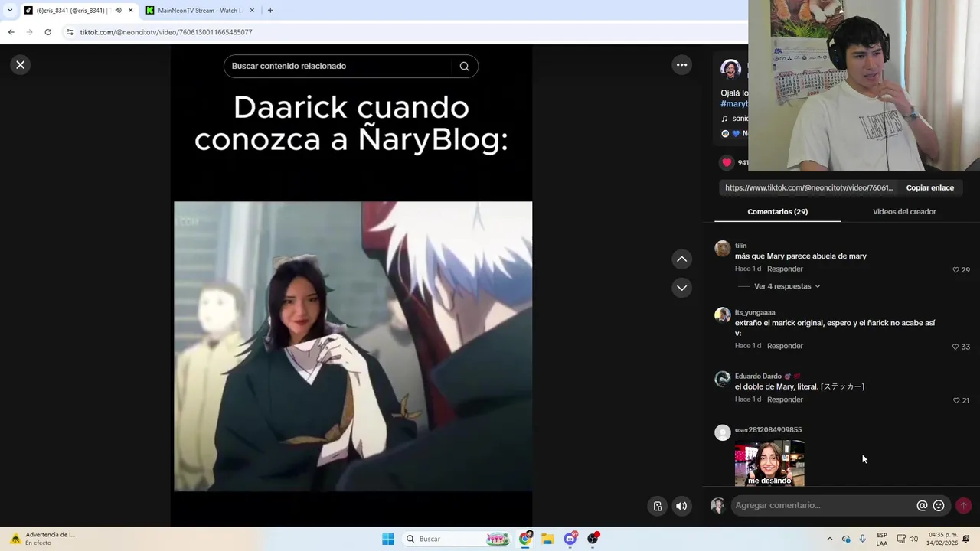Go to previous video with up arrow
This screenshot has width=980, height=551.
(x=681, y=259)
